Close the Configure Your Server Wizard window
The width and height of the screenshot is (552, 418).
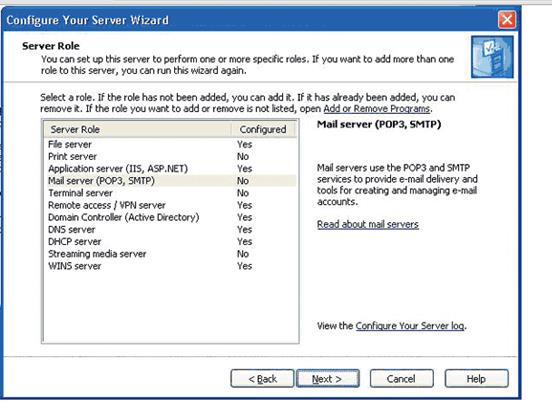(507, 19)
